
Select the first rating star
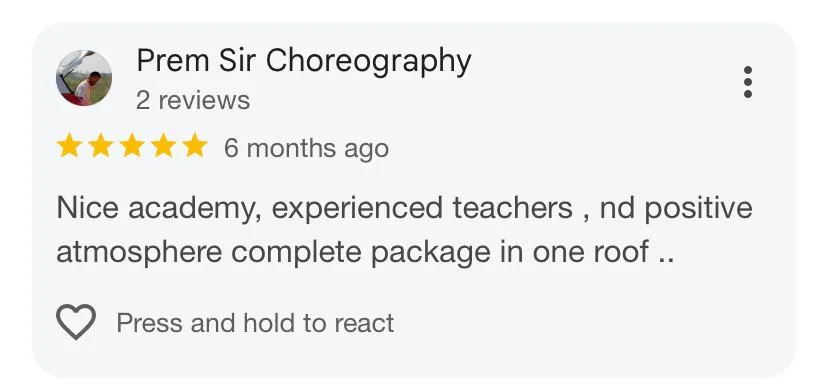tap(69, 146)
